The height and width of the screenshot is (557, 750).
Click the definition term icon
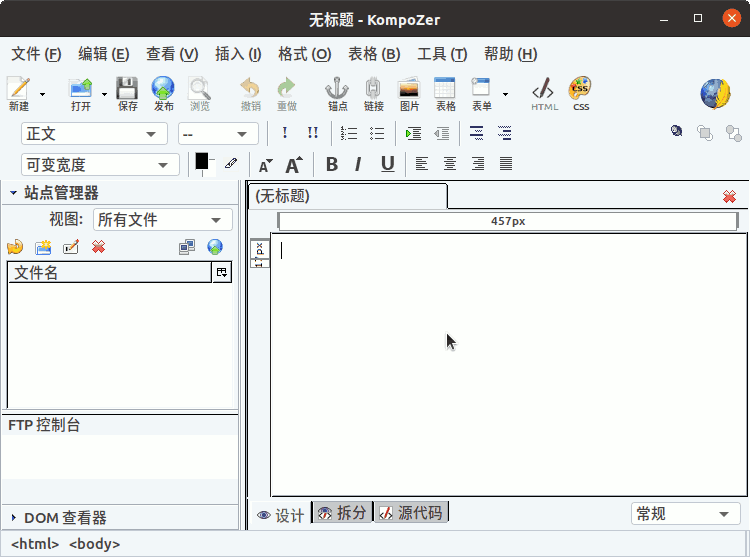476,133
